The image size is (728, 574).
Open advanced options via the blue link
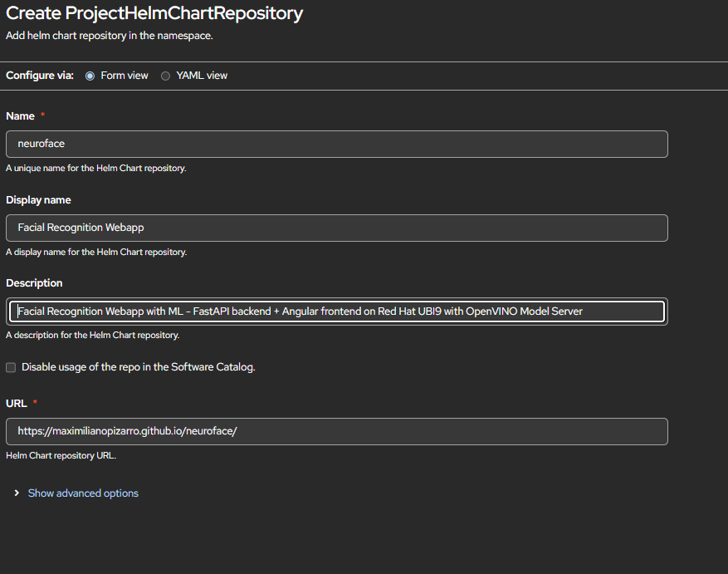(x=83, y=493)
